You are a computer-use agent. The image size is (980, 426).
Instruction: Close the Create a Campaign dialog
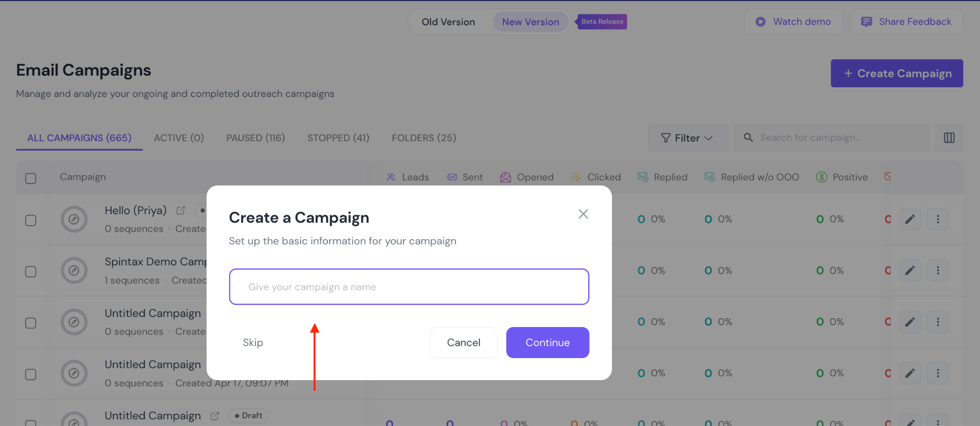coord(583,214)
